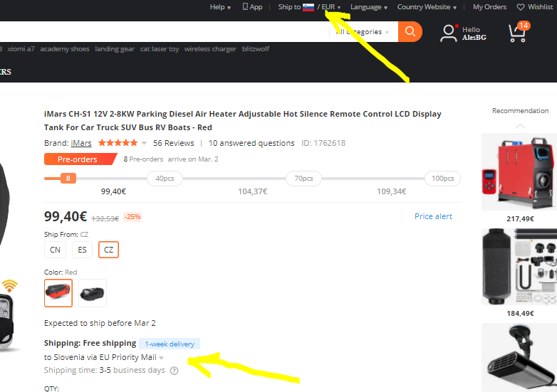Open My Orders page
The height and width of the screenshot is (392, 557).
tap(489, 7)
